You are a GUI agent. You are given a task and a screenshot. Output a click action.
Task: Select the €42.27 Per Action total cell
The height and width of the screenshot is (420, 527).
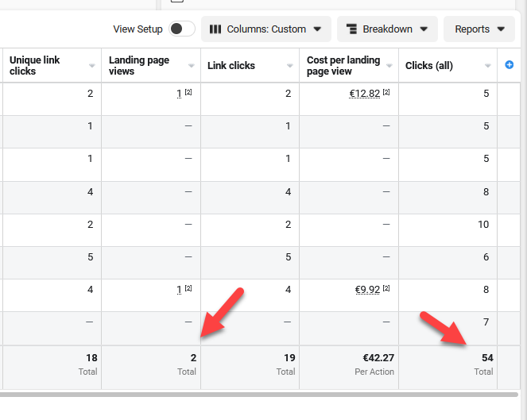click(x=377, y=358)
